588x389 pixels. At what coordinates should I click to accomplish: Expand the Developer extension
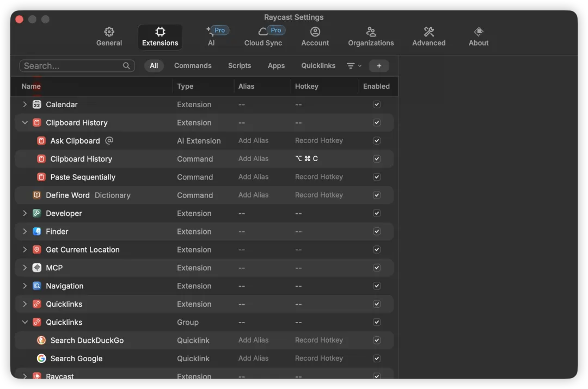pos(24,213)
